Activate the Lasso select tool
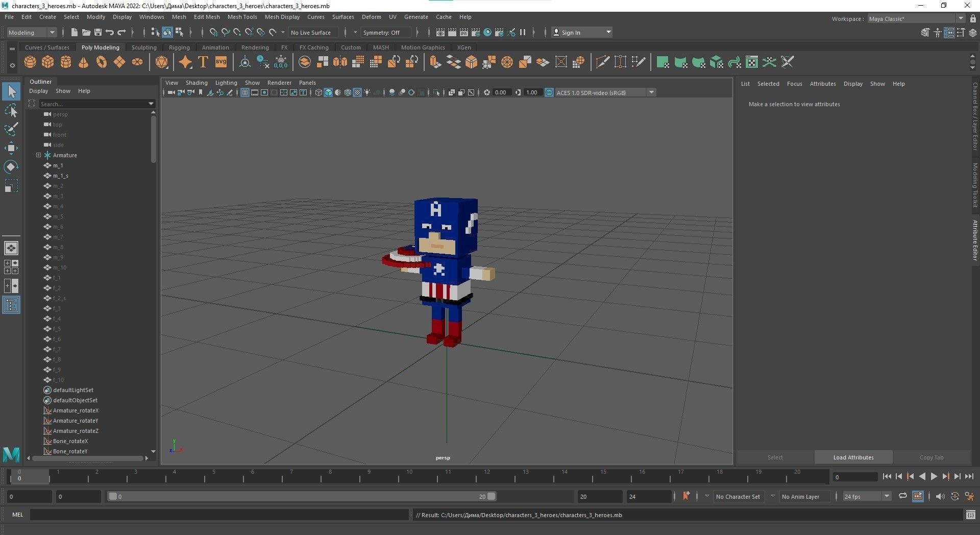 click(11, 110)
